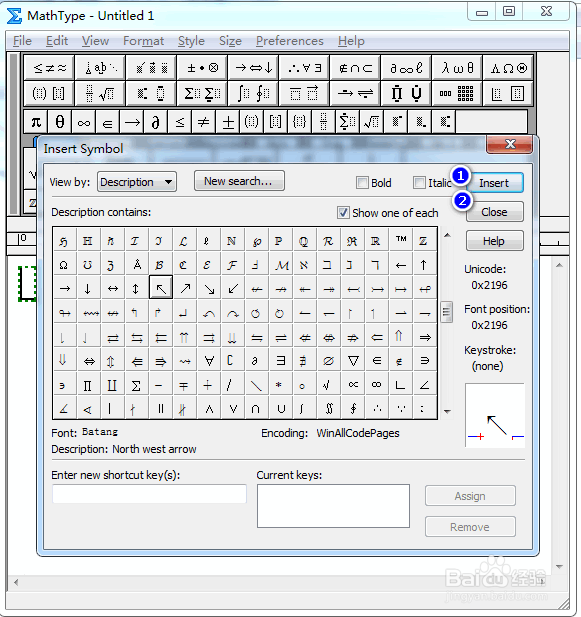Open the Style menu

[x=191, y=41]
